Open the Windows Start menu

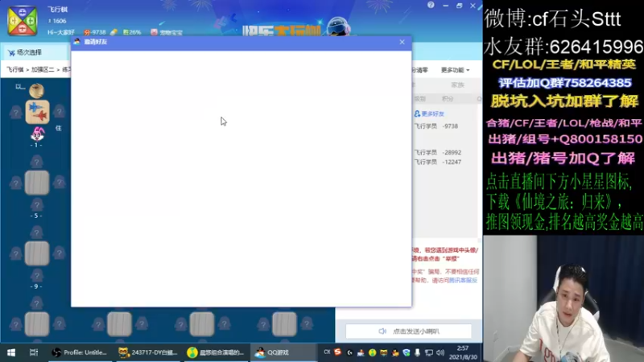click(x=11, y=352)
